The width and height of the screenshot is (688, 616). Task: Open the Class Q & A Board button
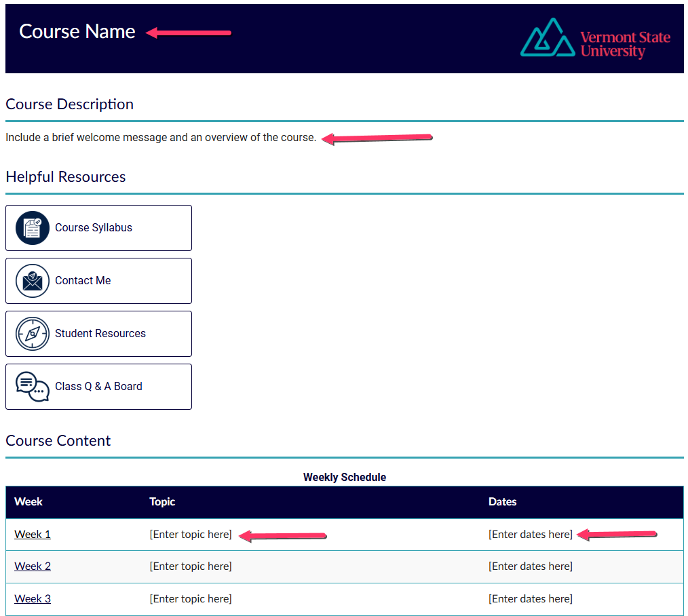pos(99,387)
